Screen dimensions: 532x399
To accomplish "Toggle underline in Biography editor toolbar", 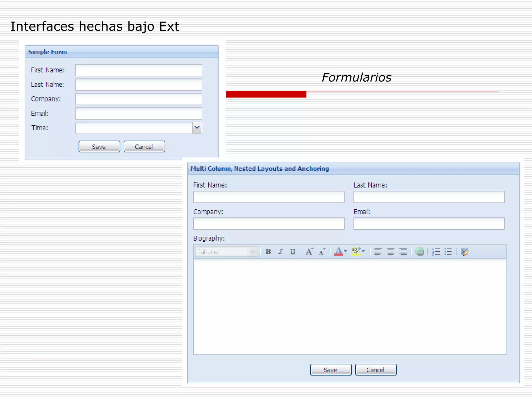I will 293,252.
